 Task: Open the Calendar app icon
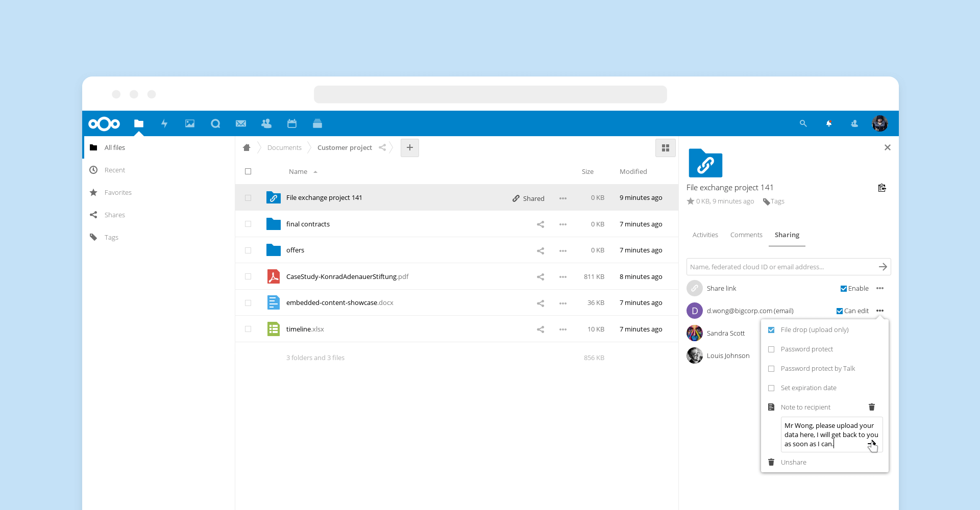coord(292,123)
